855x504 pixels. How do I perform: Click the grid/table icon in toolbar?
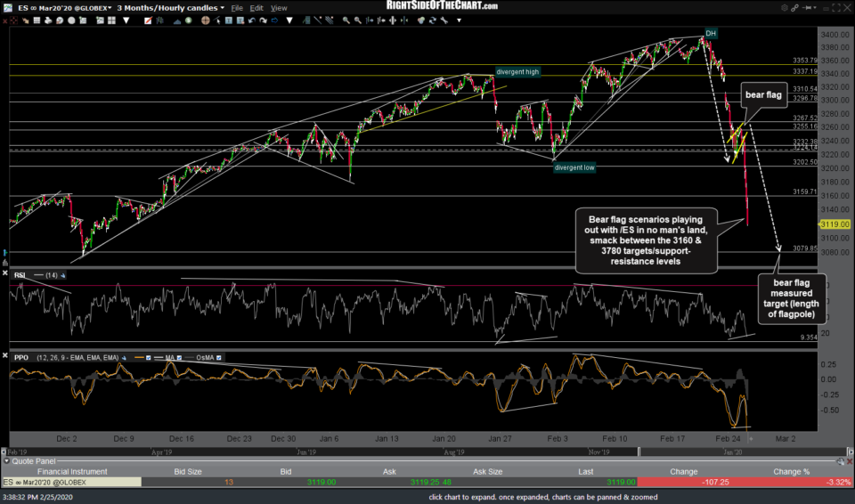click(37, 20)
